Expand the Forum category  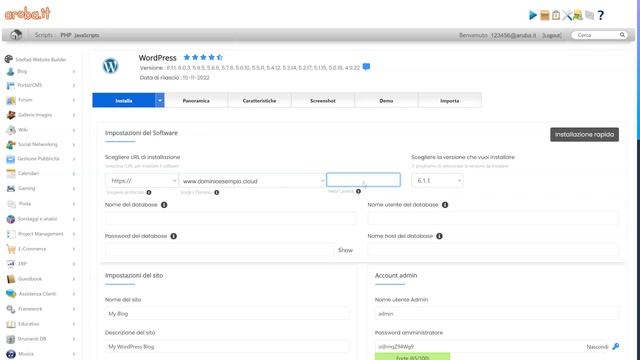74,100
